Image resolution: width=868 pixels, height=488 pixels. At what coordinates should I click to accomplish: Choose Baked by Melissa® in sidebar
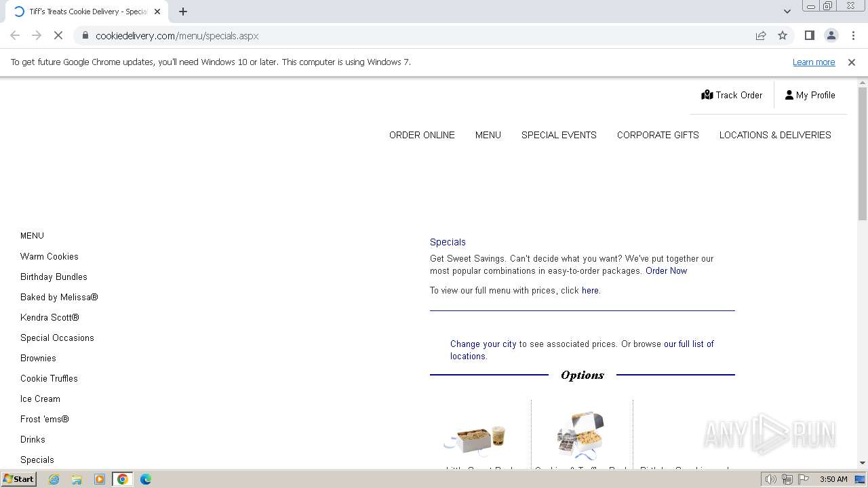tap(59, 298)
